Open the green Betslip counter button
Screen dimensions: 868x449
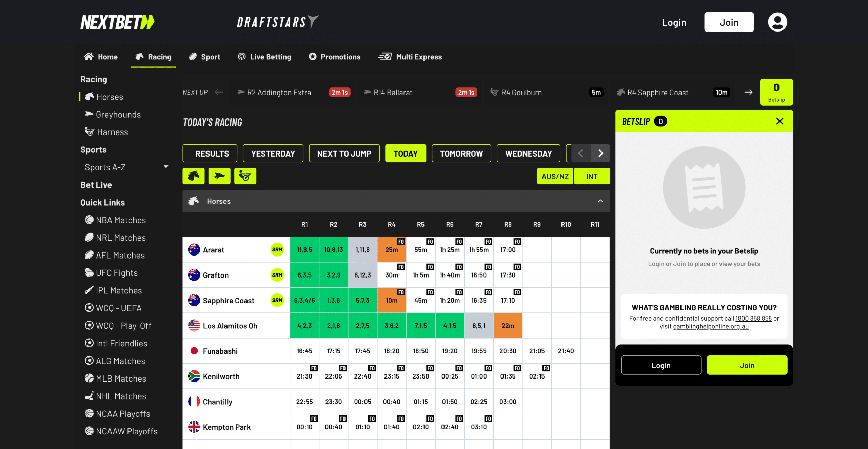(x=776, y=92)
